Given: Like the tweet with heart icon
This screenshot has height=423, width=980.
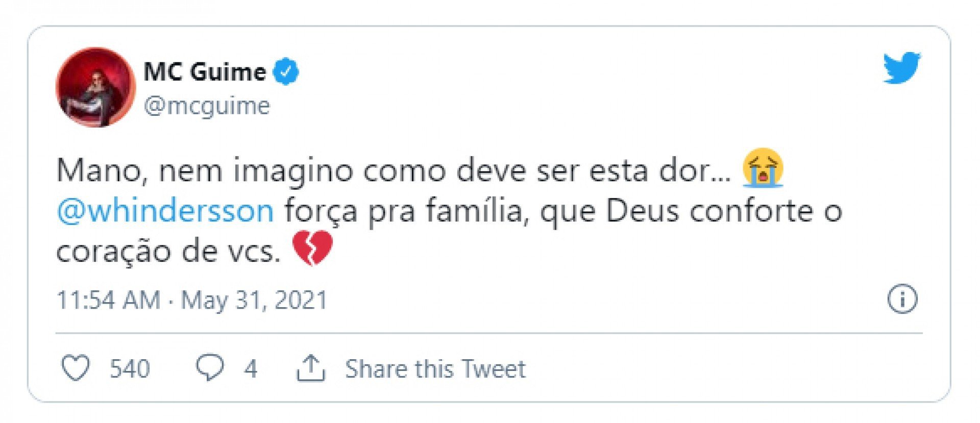Looking at the screenshot, I should pos(76,368).
